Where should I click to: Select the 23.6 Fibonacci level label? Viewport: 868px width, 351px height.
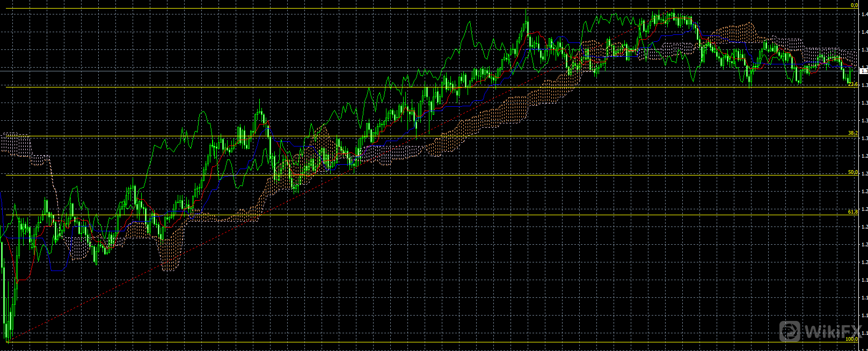853,84
